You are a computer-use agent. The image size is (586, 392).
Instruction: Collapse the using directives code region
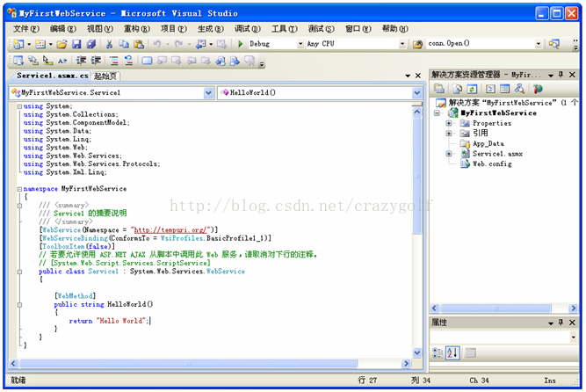19,106
